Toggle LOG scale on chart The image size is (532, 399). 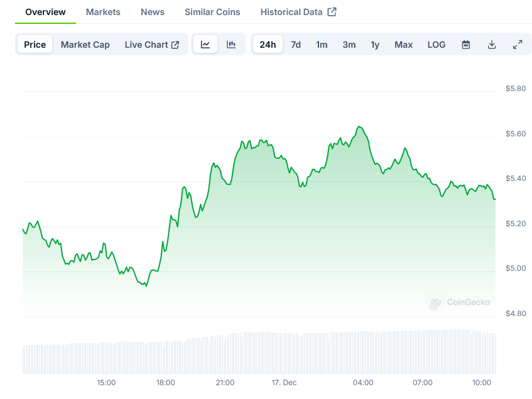coord(437,45)
